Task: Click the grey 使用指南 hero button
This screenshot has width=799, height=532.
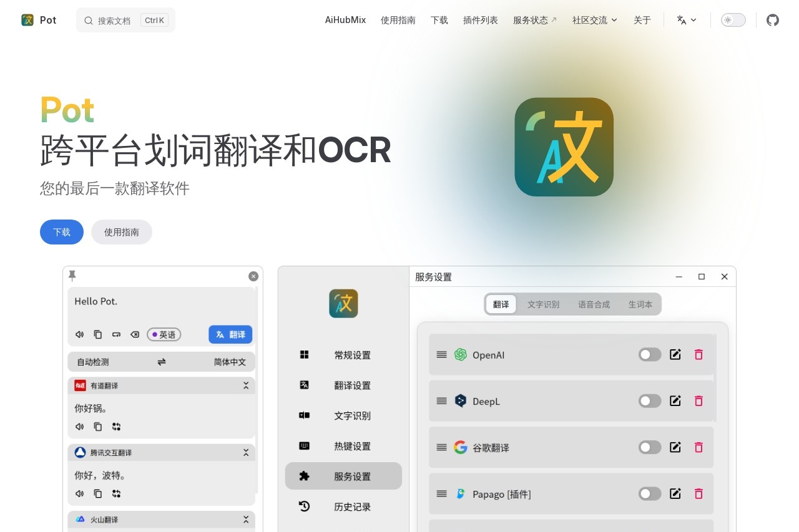Action: (122, 232)
